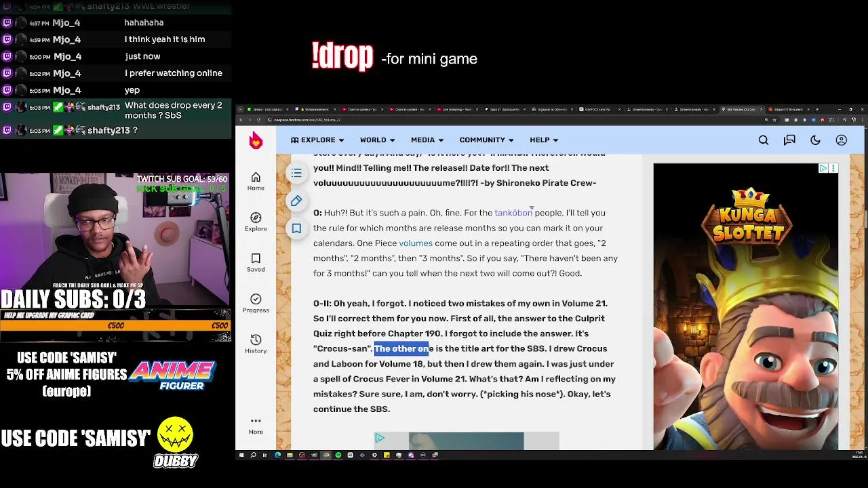Open the user account profile icon
The image size is (868, 488).
(x=842, y=140)
